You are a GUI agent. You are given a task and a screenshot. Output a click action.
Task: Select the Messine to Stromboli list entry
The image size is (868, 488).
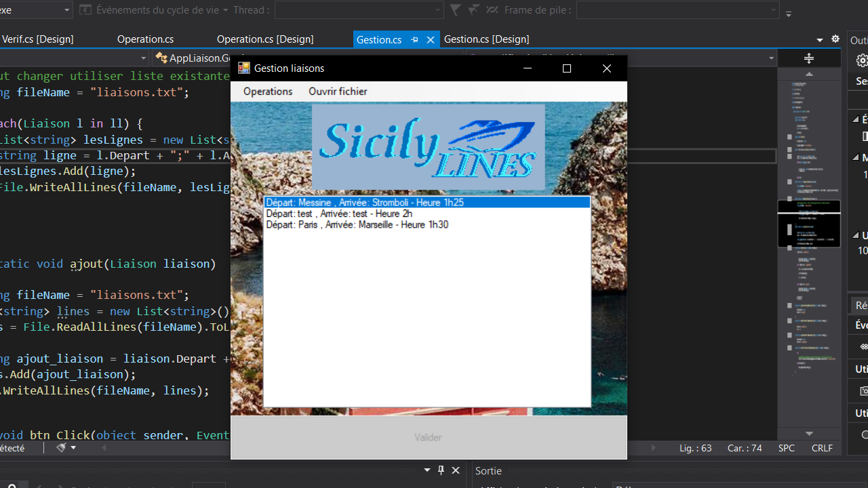coord(427,203)
